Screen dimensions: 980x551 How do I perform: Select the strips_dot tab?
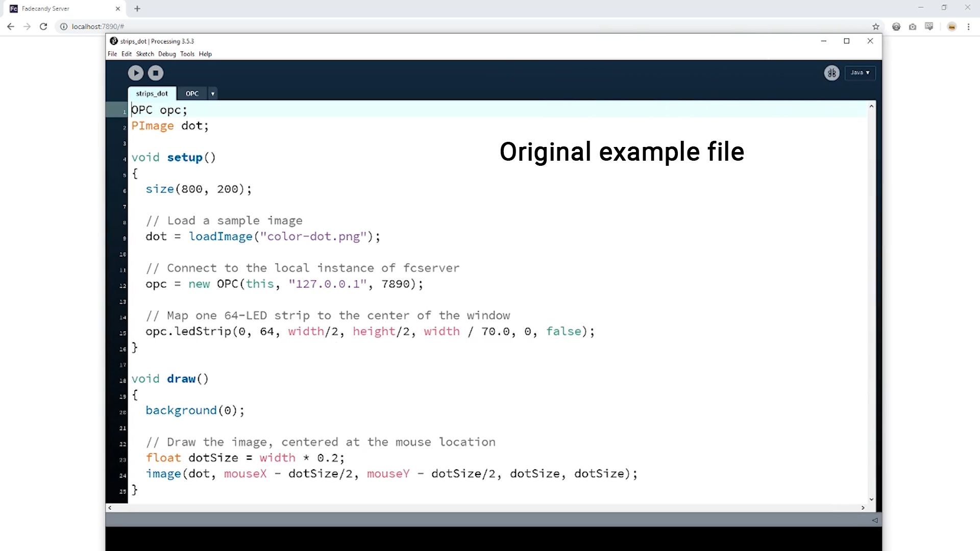pos(152,94)
